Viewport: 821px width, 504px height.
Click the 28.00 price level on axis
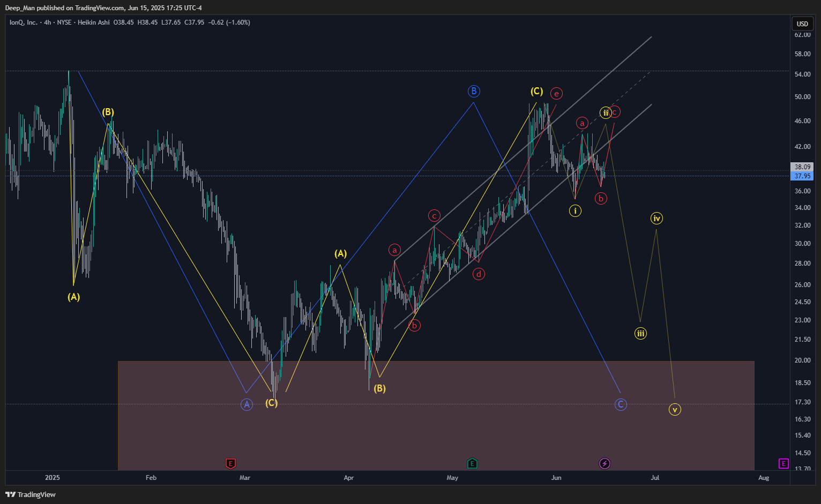802,264
